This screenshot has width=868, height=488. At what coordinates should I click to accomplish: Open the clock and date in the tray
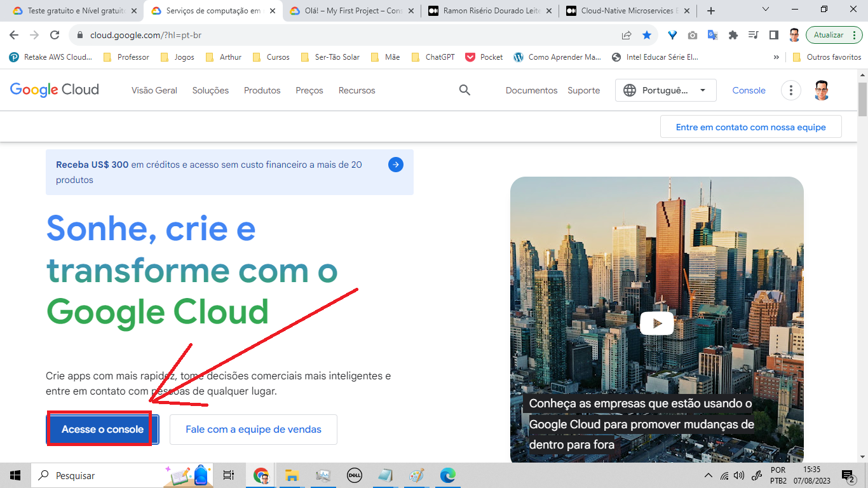point(811,475)
